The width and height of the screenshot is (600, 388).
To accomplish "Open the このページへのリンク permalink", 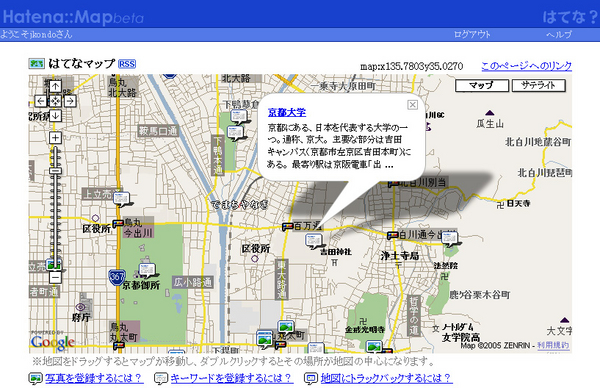I will coord(526,66).
